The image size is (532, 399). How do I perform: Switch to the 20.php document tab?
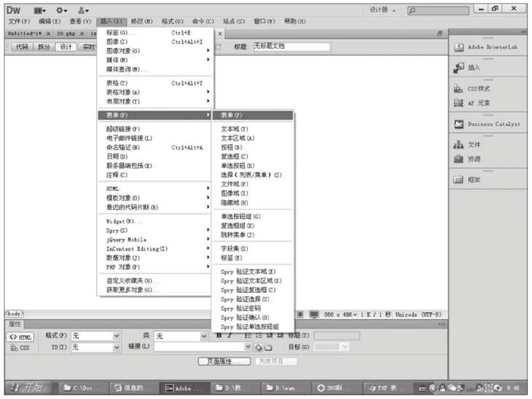[66, 33]
